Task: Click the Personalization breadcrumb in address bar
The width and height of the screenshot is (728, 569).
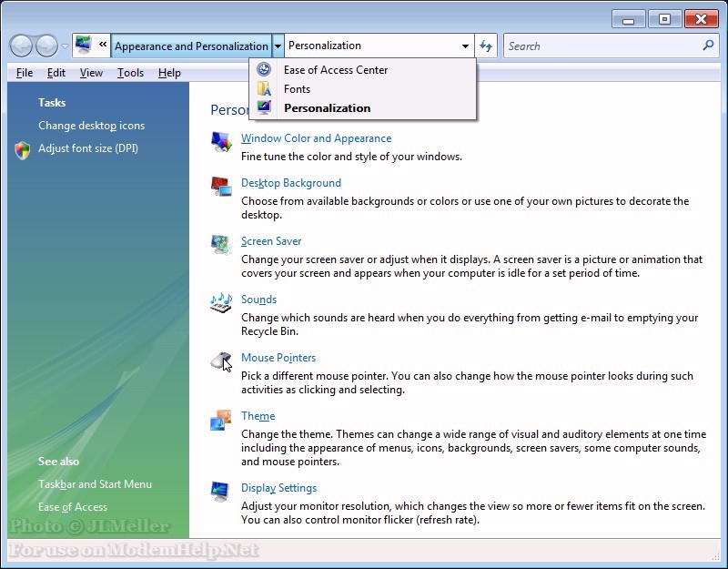Action: pos(325,46)
